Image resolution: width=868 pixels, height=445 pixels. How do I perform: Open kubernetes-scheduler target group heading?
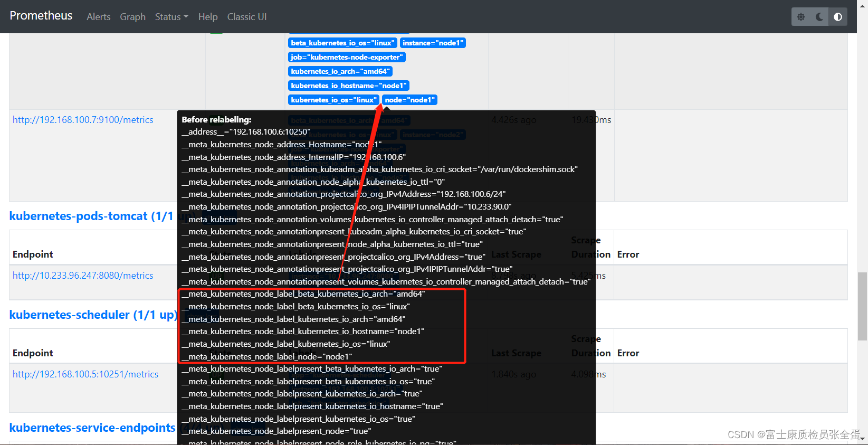pos(93,315)
